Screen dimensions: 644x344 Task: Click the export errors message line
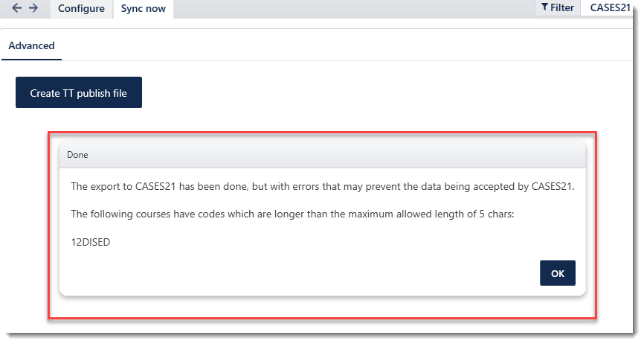click(x=323, y=187)
